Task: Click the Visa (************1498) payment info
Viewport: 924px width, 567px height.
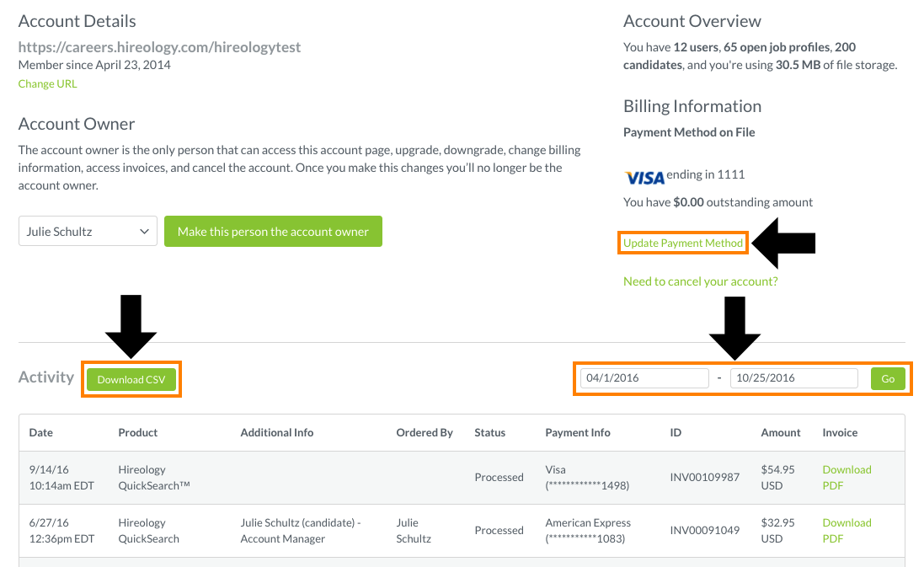Action: (x=587, y=478)
